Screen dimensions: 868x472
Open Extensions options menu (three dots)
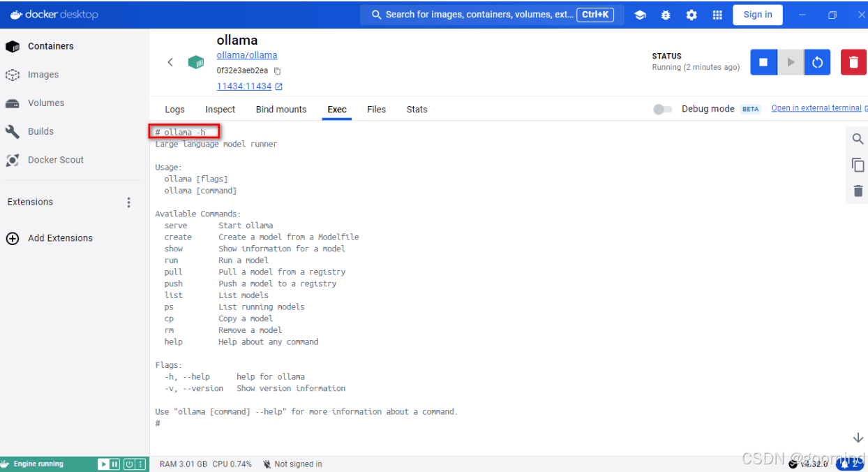[x=128, y=202]
